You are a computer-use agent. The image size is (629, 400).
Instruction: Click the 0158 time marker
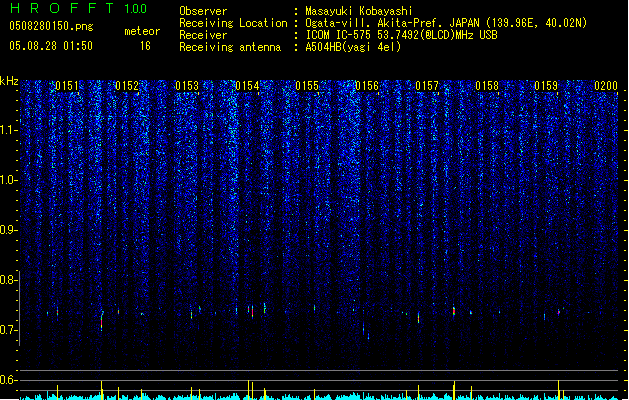(487, 86)
